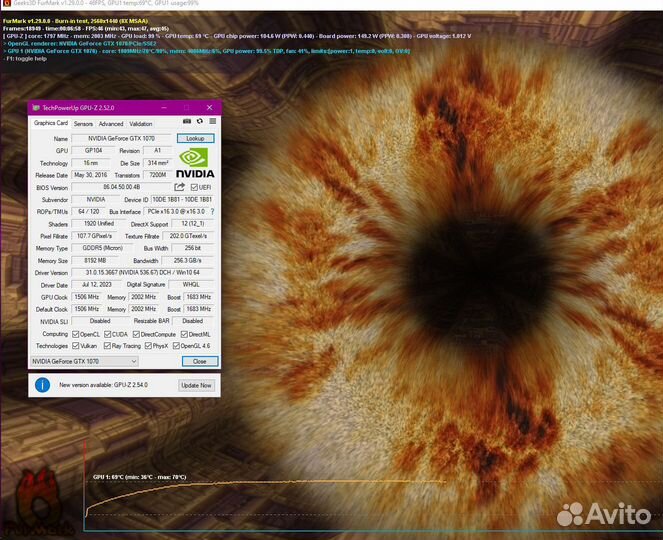
Task: Click the Bus Interface question mark
Action: click(211, 211)
